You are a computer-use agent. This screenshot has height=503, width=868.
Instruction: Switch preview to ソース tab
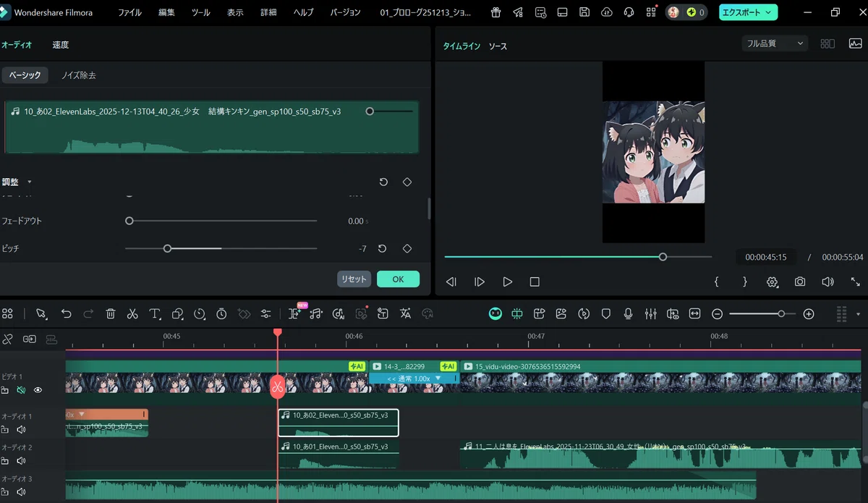point(498,46)
